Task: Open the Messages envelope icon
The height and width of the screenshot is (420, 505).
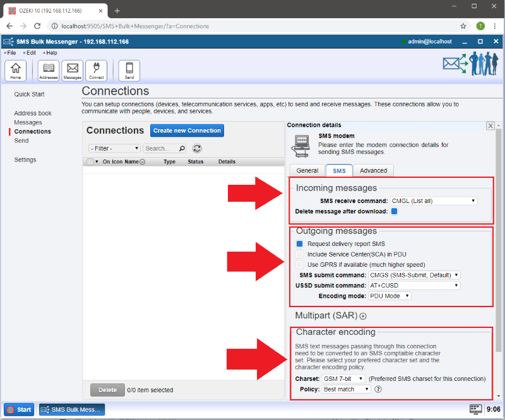Action: coord(73,70)
